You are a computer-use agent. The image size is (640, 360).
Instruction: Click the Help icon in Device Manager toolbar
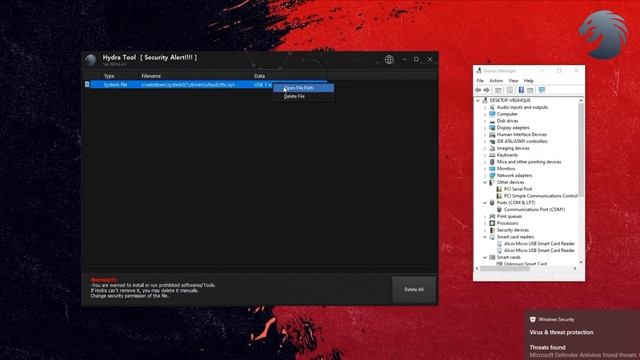pyautogui.click(x=521, y=90)
